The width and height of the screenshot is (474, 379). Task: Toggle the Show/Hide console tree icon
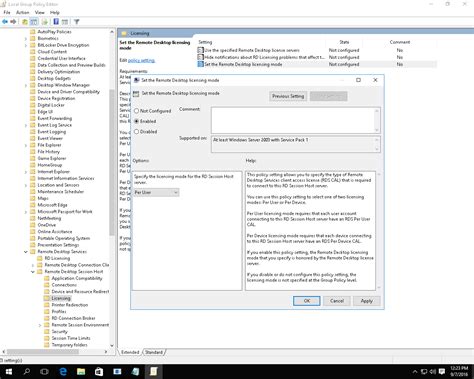click(x=34, y=22)
